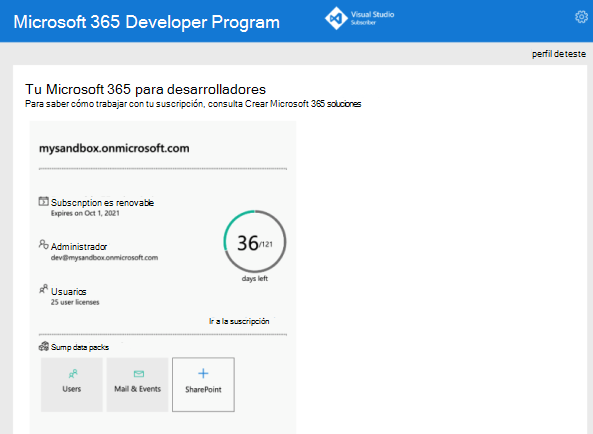The height and width of the screenshot is (434, 593).
Task: Click the SharePoint plus icon
Action: pos(203,374)
